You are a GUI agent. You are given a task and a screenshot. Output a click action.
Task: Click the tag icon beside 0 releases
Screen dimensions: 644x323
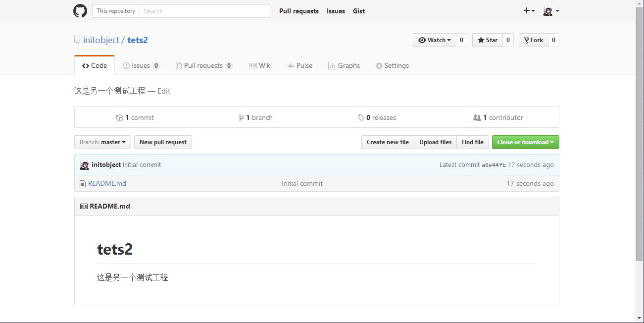(x=361, y=118)
